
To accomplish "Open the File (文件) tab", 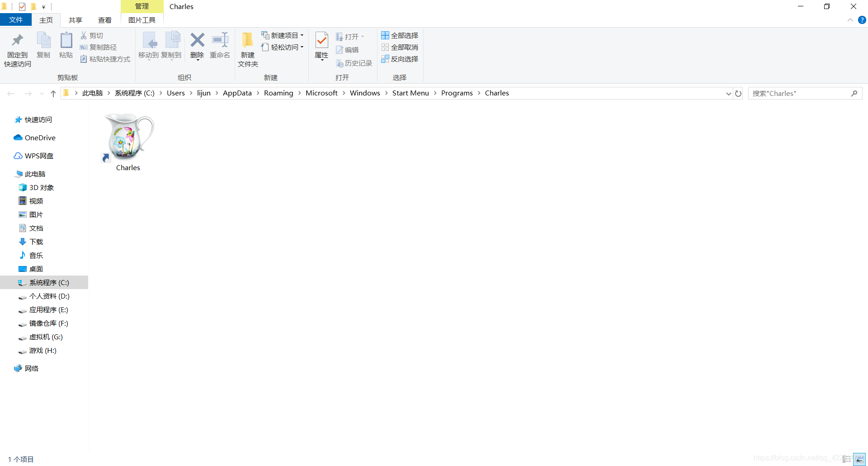I will (x=16, y=20).
